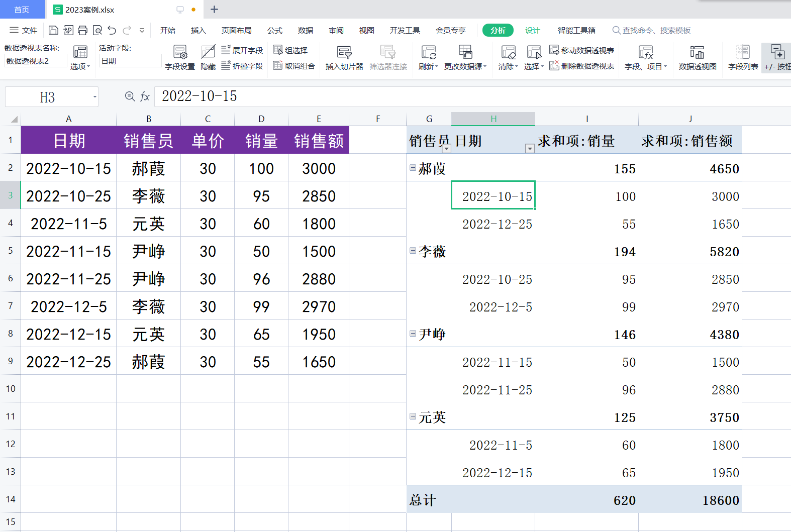
Task: Open the 文件 menu
Action: pyautogui.click(x=24, y=30)
